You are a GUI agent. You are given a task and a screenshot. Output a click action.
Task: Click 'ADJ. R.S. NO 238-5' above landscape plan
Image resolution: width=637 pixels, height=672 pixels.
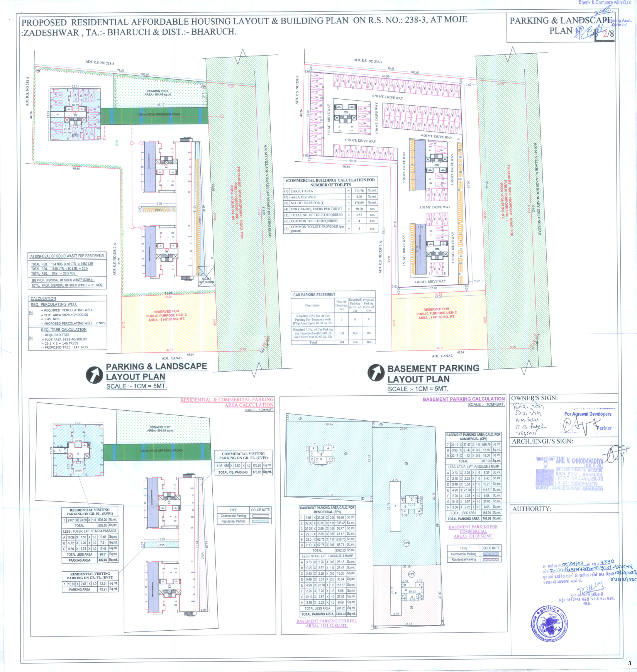click(100, 62)
